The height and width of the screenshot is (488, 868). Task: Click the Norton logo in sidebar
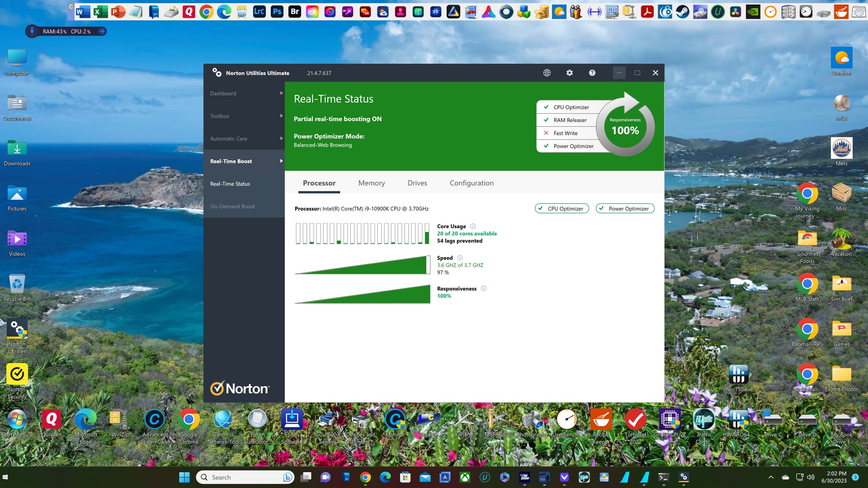click(x=240, y=388)
